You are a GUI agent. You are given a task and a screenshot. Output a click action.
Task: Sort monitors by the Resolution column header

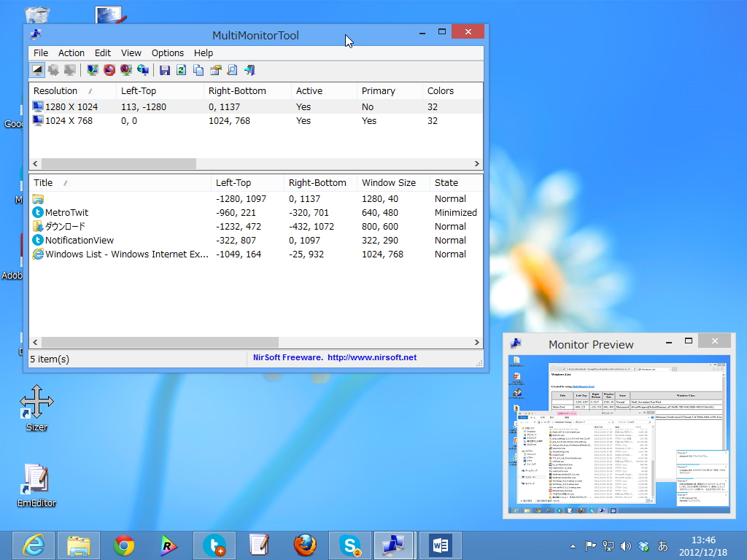click(x=55, y=91)
